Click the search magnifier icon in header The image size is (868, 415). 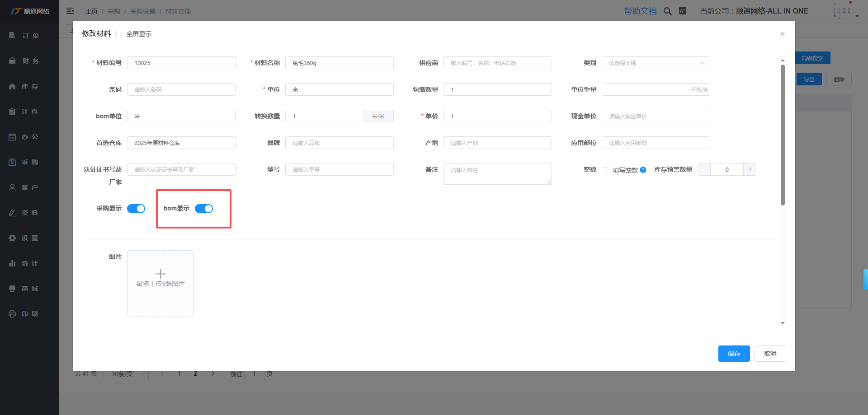pyautogui.click(x=667, y=11)
